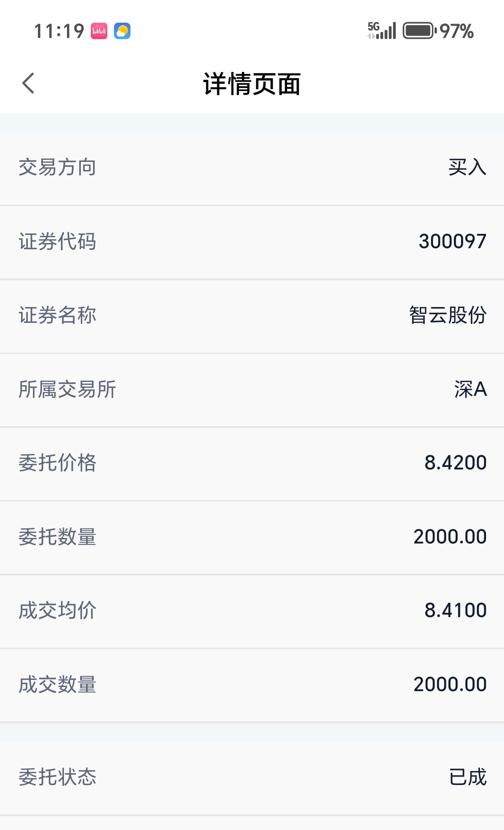Tap the 11:19 clock in status bar

click(59, 31)
